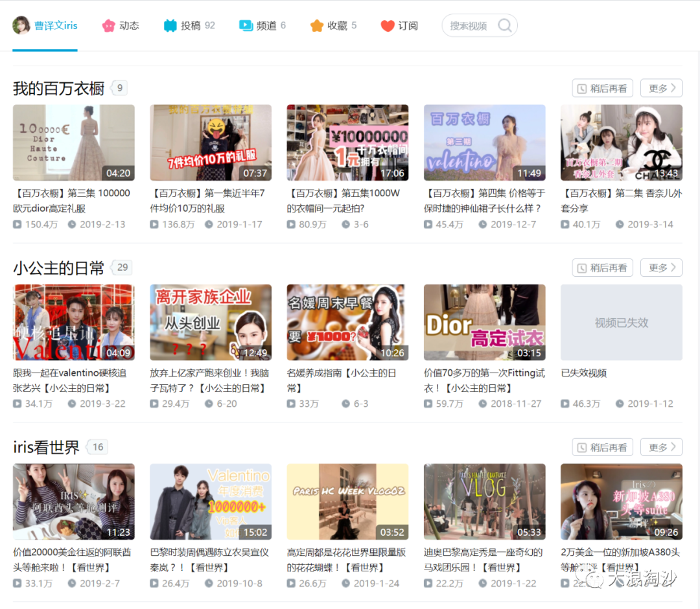Open the 7件均价10万的礼服 video thumbnail
Screen dimensions: 700x609
(211, 143)
